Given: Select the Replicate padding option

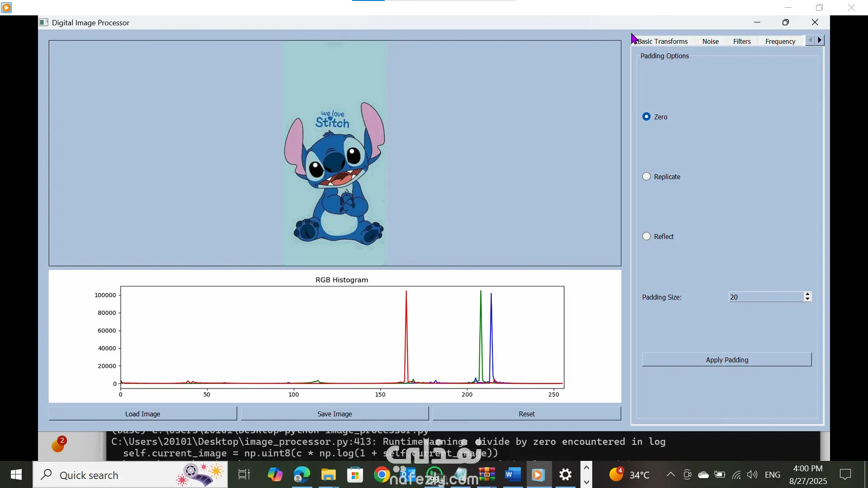Looking at the screenshot, I should click(x=646, y=177).
